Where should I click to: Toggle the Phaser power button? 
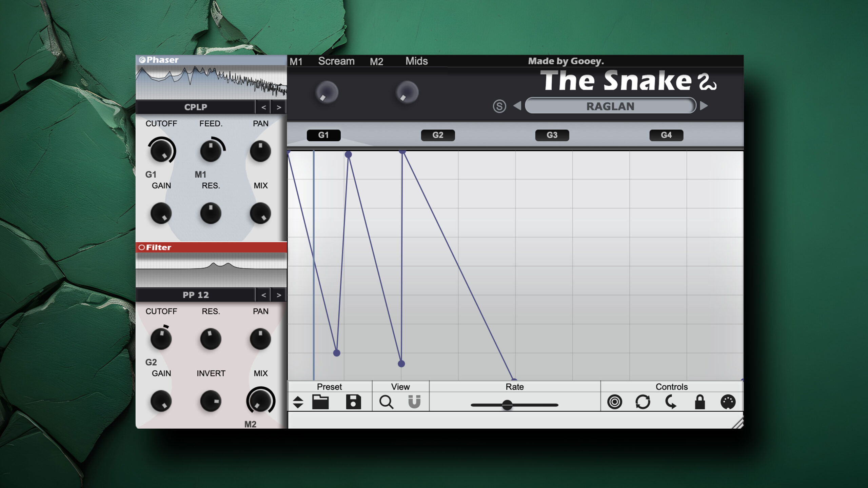(142, 60)
